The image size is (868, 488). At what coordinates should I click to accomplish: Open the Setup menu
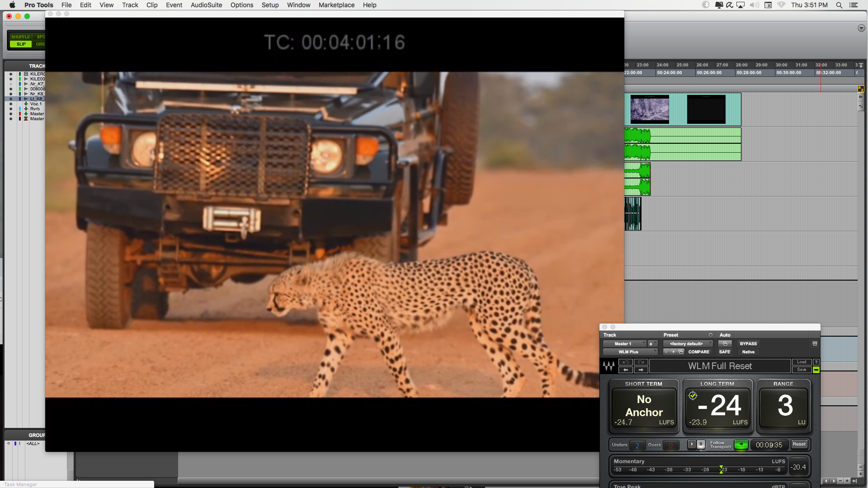(270, 5)
